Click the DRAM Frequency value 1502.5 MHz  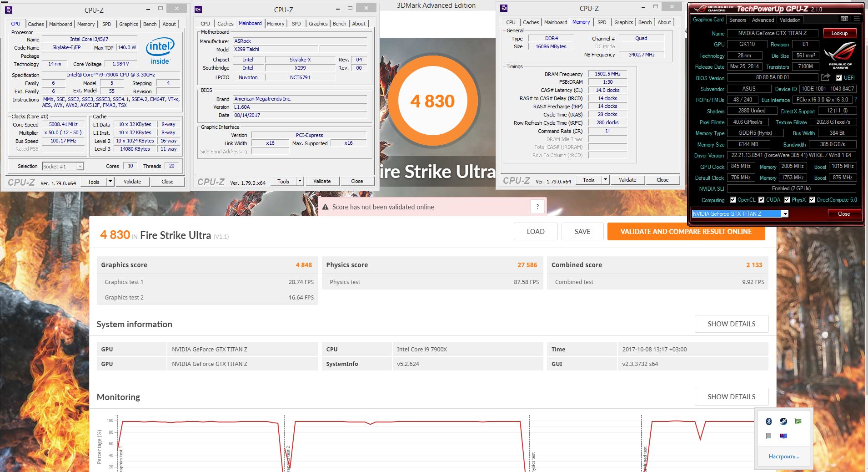tap(607, 74)
